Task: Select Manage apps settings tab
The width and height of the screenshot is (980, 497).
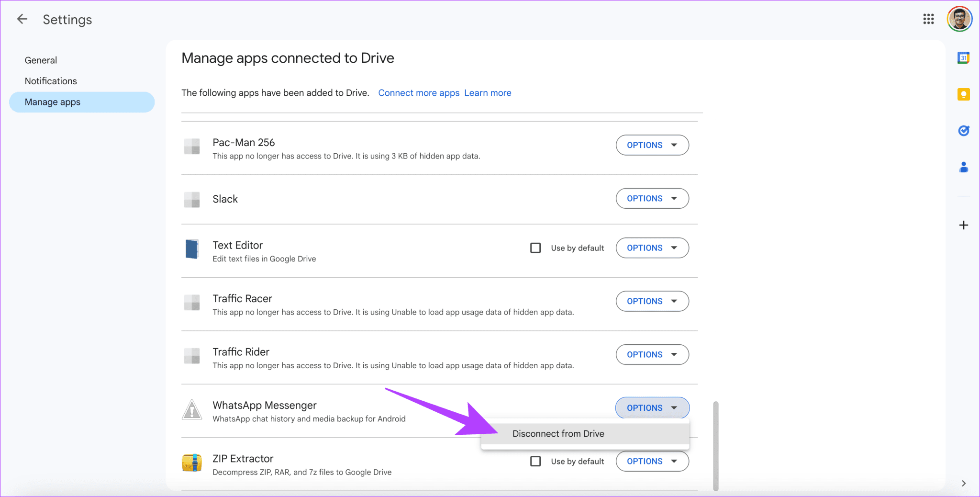Action: [82, 102]
